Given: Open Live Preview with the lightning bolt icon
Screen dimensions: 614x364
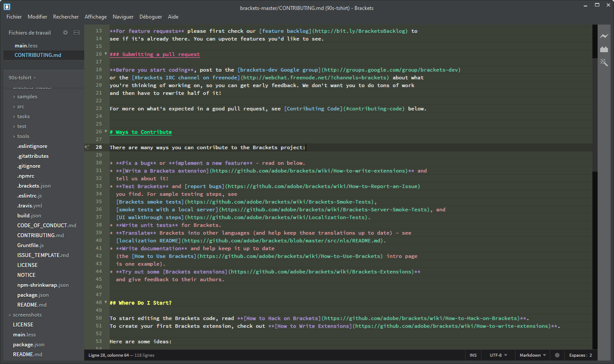Looking at the screenshot, I should (604, 37).
